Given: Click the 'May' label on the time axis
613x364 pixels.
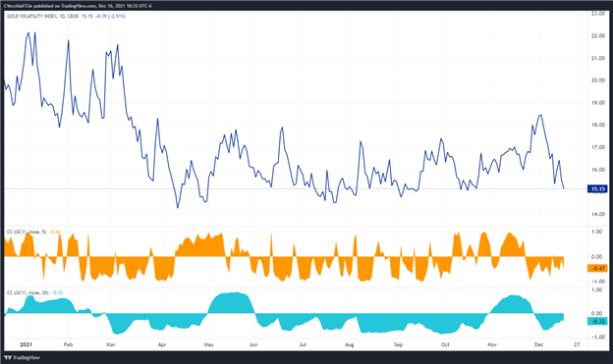Looking at the screenshot, I should pyautogui.click(x=209, y=344).
